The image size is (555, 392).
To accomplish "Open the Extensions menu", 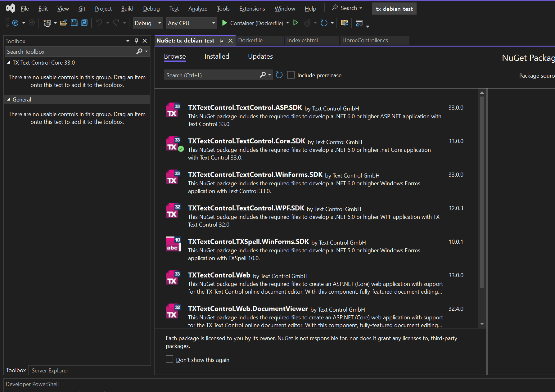I will point(252,9).
